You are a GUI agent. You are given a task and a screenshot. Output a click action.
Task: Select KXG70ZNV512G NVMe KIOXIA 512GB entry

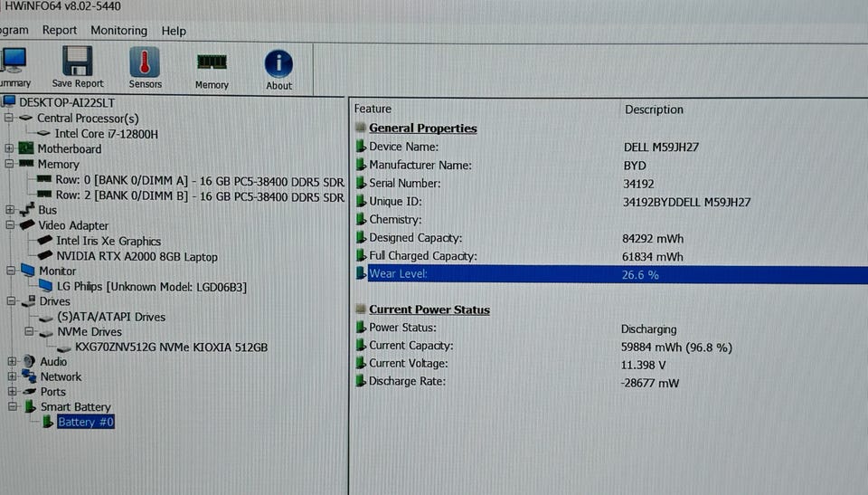171,347
